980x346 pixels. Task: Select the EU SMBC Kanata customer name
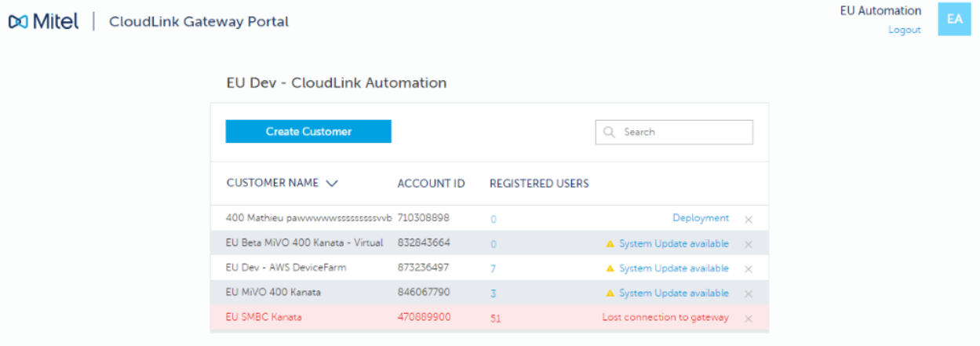tap(264, 318)
